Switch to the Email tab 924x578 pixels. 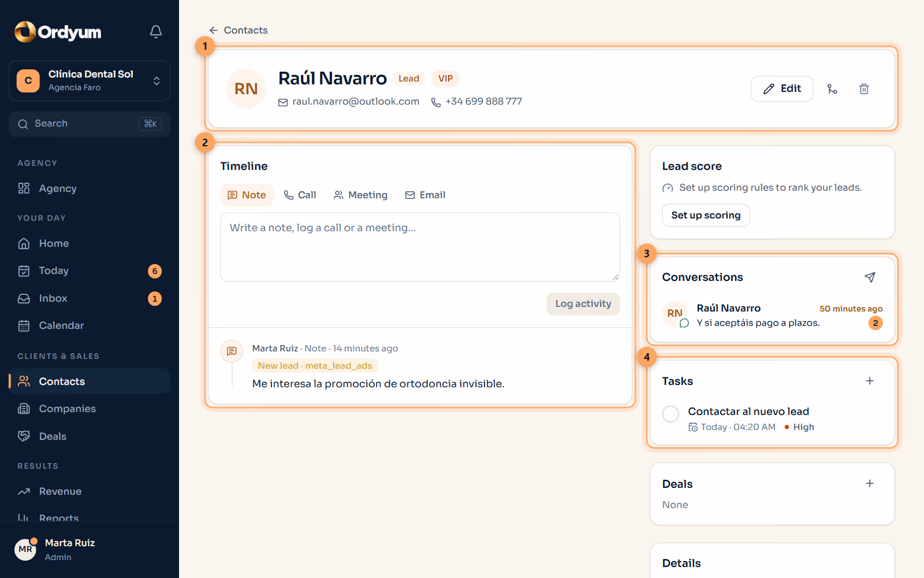pyautogui.click(x=425, y=195)
